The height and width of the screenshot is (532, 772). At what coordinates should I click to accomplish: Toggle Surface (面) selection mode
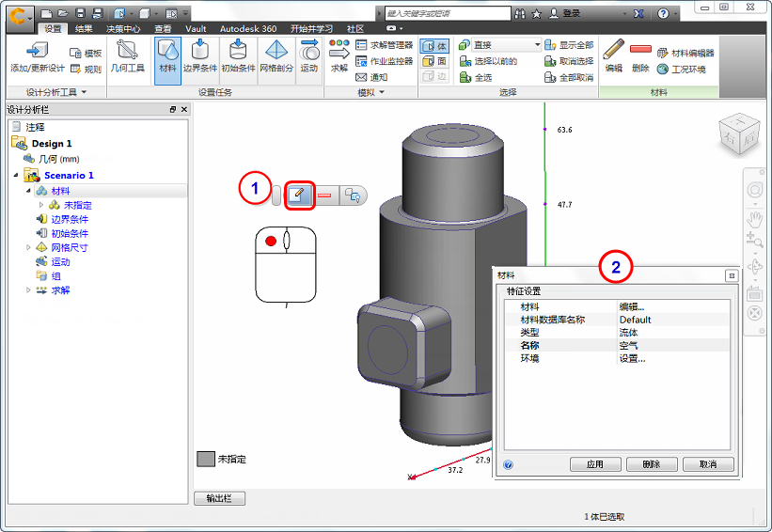click(x=434, y=61)
